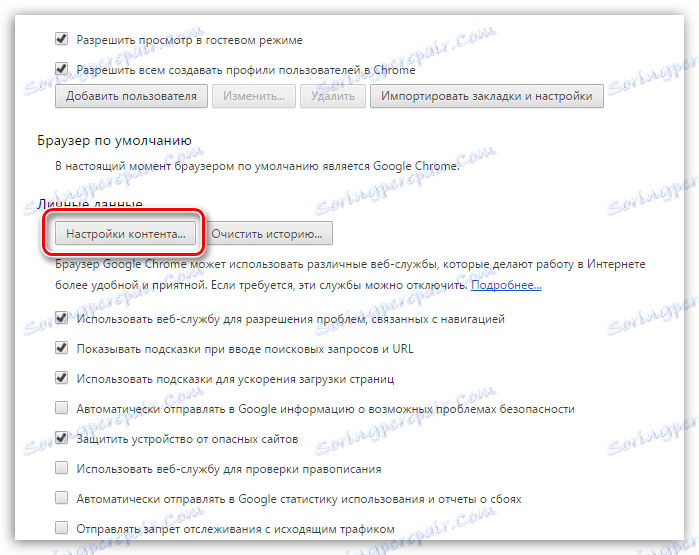Enable 'Автоматически отправлять информацию о проблемах безопасности'
Image resolution: width=699 pixels, height=555 pixels.
pos(62,408)
